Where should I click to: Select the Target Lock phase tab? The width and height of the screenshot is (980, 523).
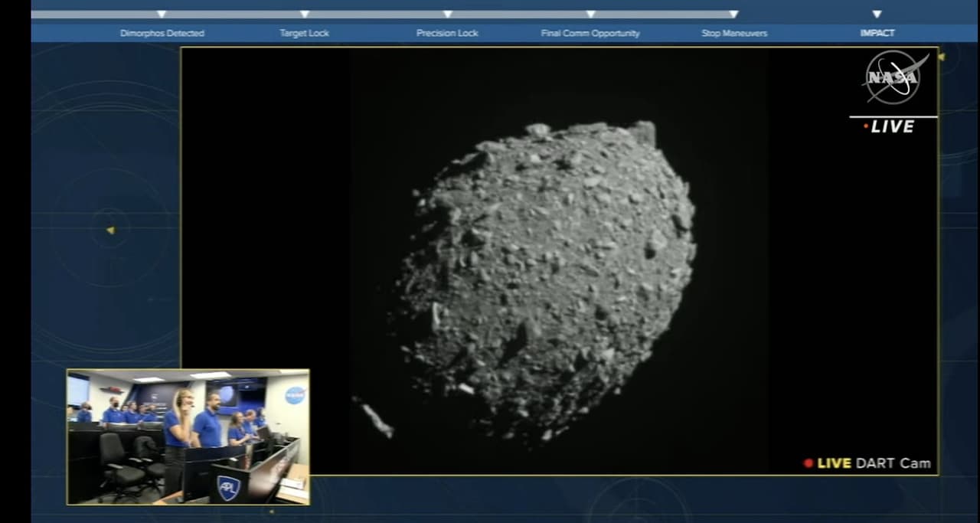(x=305, y=33)
